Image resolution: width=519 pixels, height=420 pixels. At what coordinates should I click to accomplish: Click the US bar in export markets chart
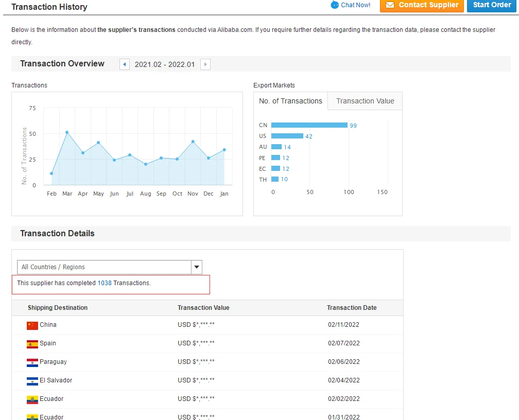[287, 136]
